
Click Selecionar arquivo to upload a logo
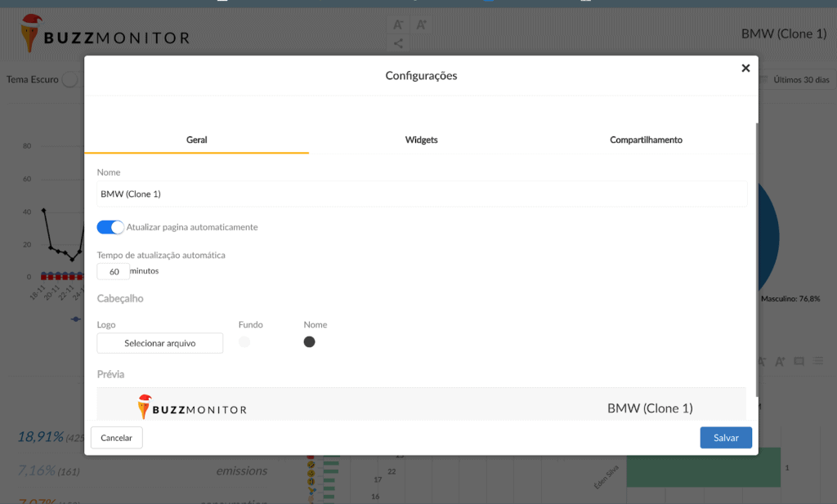point(159,343)
